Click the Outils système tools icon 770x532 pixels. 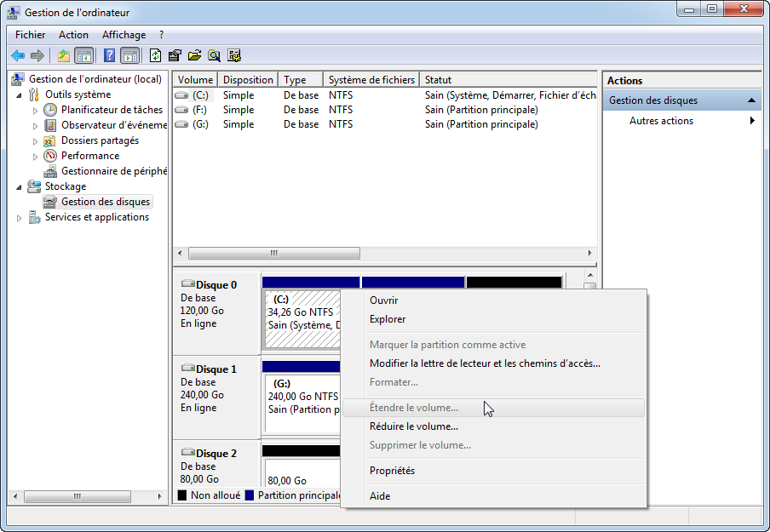(x=34, y=94)
